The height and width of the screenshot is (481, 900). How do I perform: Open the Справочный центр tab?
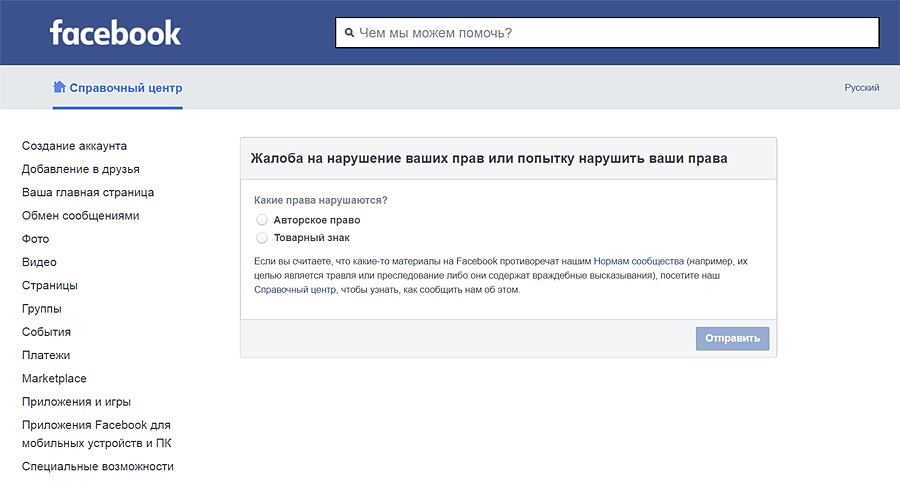pyautogui.click(x=125, y=88)
